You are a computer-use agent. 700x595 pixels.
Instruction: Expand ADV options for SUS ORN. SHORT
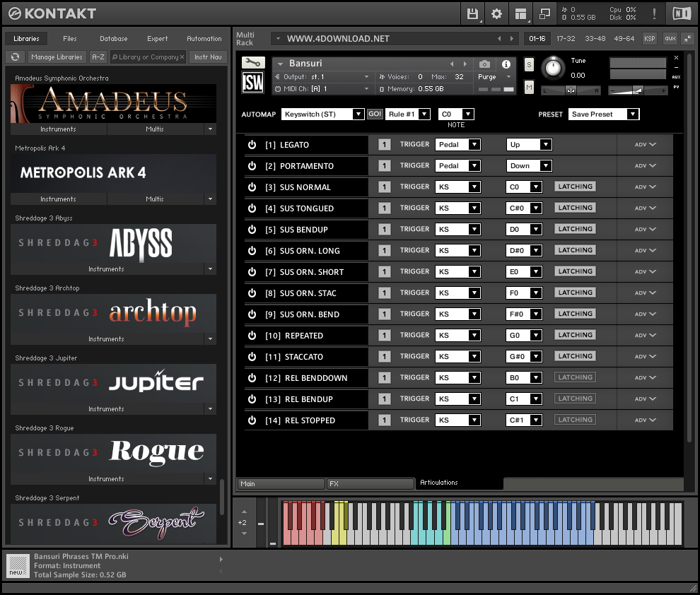tap(645, 271)
